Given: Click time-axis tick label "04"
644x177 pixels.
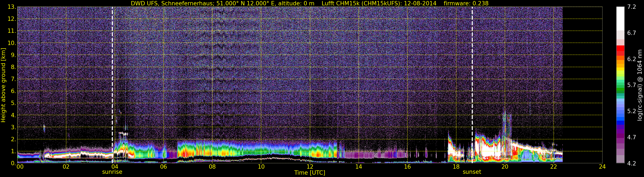Looking at the screenshot, I should point(115,167).
